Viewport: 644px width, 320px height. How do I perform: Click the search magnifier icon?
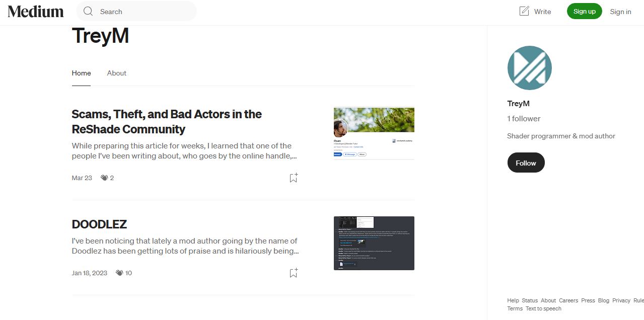[88, 11]
